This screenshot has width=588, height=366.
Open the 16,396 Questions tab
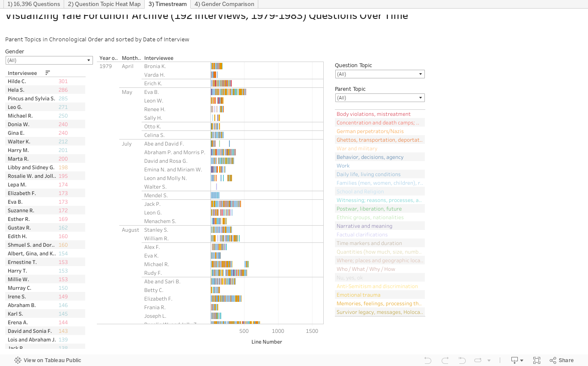click(34, 4)
